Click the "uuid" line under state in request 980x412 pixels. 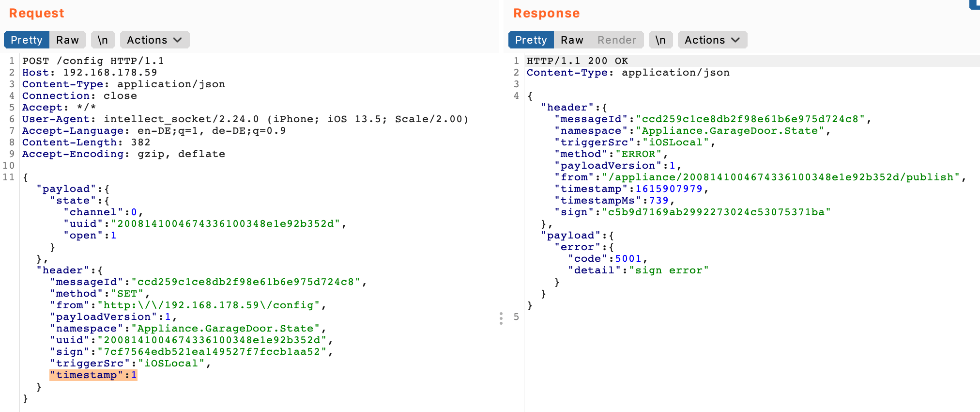[x=205, y=224]
